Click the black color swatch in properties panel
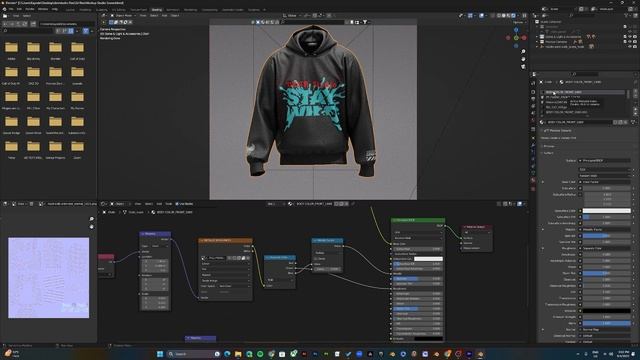The image size is (640, 360). (x=607, y=311)
